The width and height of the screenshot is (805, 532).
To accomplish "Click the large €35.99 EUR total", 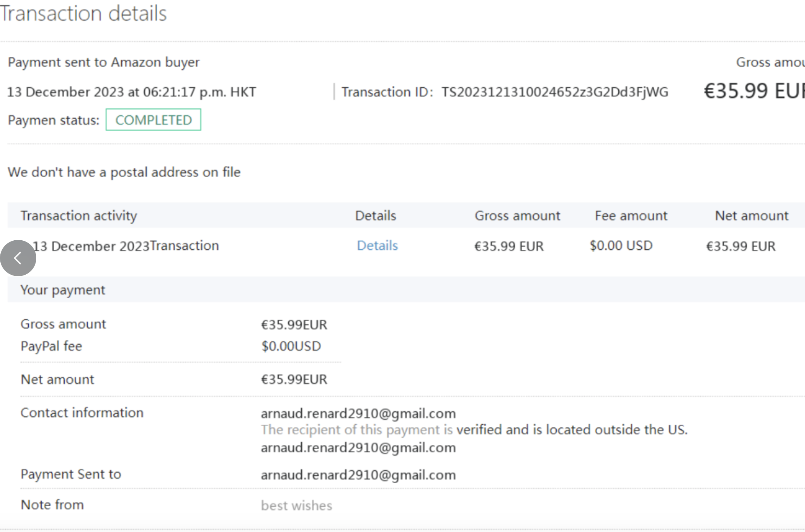I will coord(754,91).
